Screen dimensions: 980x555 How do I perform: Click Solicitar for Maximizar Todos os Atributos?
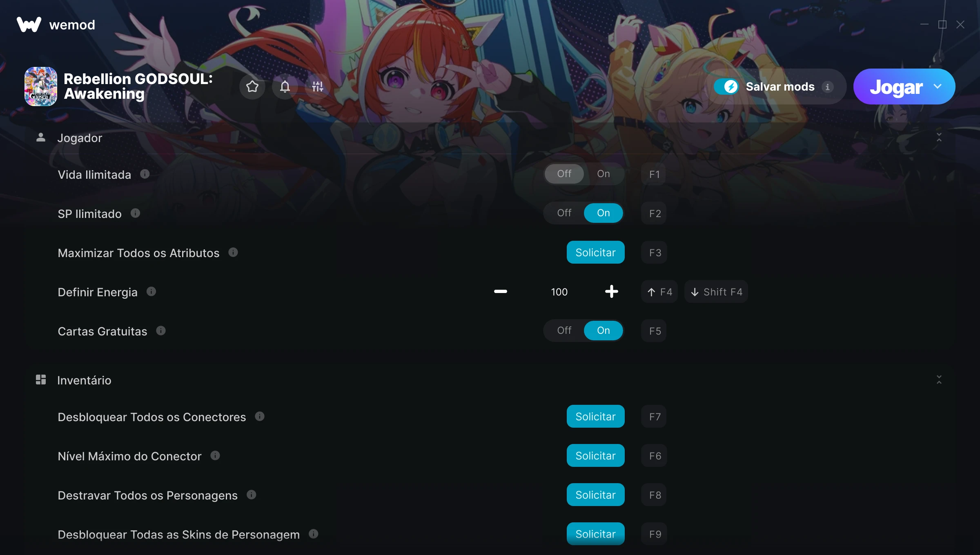tap(596, 253)
